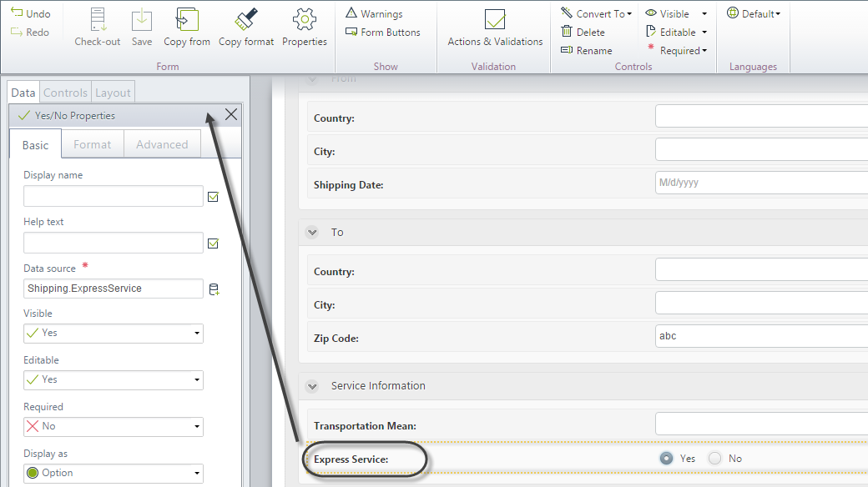Open the Display as dropdown
Viewport: 868px width, 487px height.
(x=113, y=473)
